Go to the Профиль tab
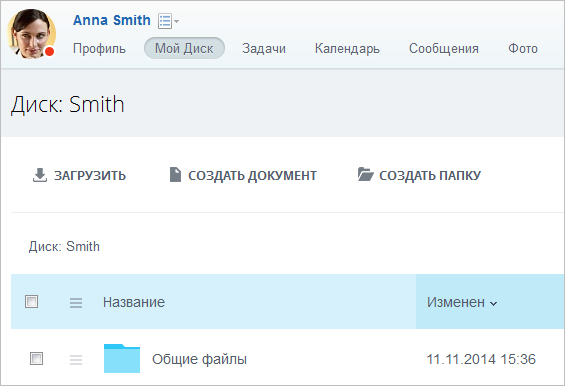The height and width of the screenshot is (386, 565). click(x=99, y=48)
